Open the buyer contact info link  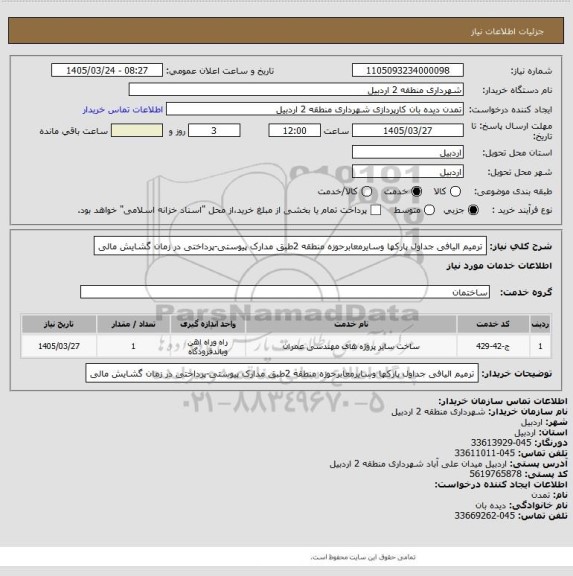123,109
